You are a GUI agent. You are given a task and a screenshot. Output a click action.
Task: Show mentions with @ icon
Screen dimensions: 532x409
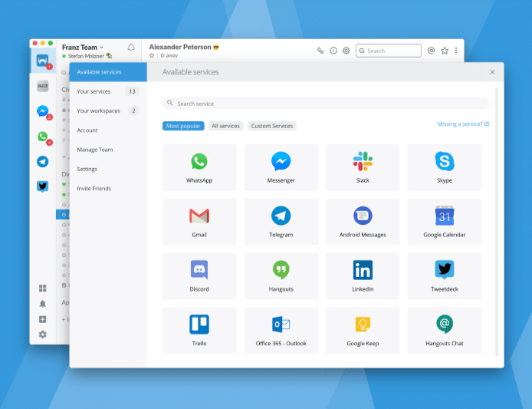click(x=431, y=51)
